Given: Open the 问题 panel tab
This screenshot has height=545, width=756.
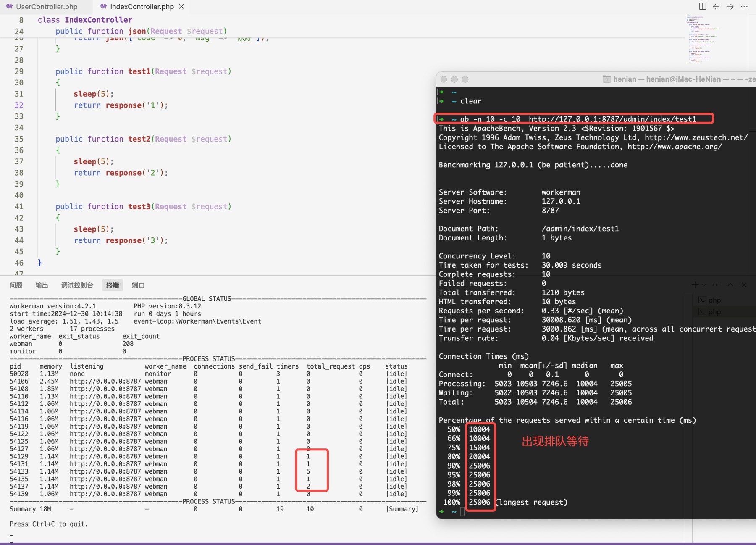Looking at the screenshot, I should [x=16, y=285].
